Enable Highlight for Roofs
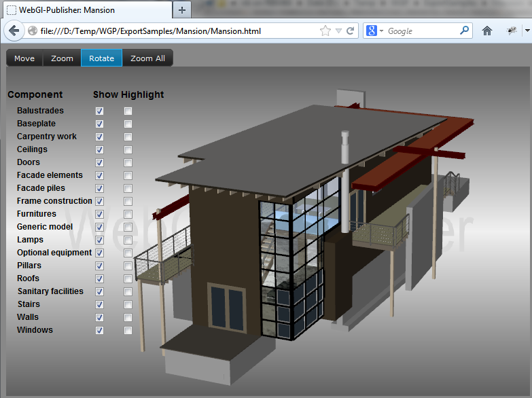 [128, 278]
